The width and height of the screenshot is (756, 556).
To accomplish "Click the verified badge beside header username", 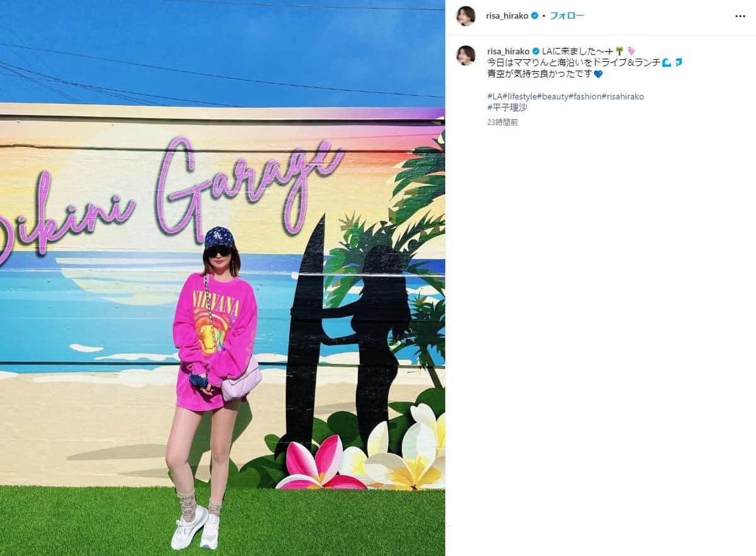I will coord(535,16).
